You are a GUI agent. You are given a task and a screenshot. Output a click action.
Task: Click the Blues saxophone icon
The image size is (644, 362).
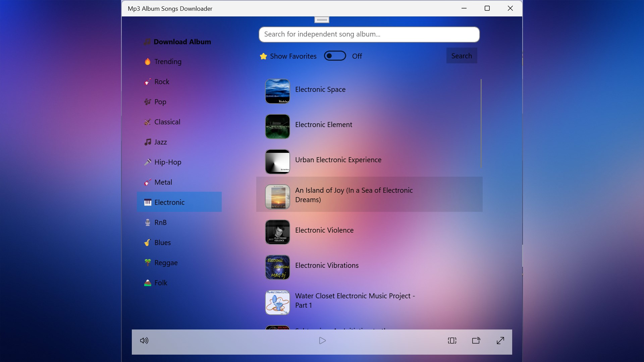click(x=148, y=242)
